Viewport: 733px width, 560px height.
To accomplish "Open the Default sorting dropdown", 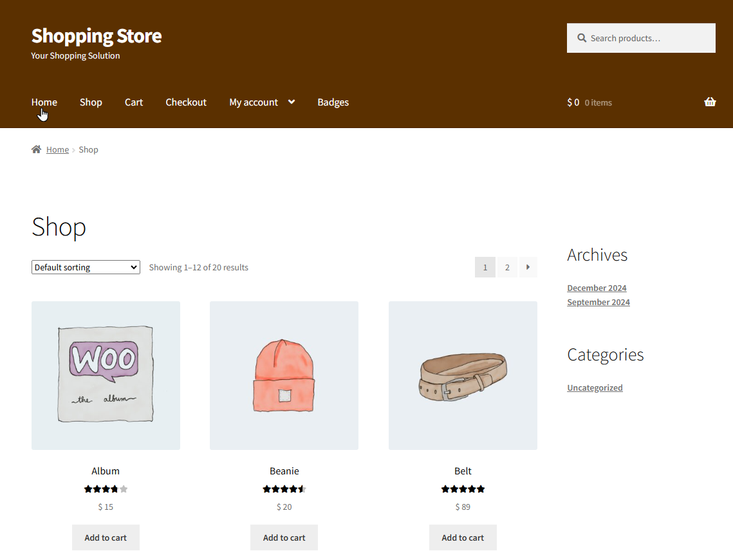I will point(86,267).
